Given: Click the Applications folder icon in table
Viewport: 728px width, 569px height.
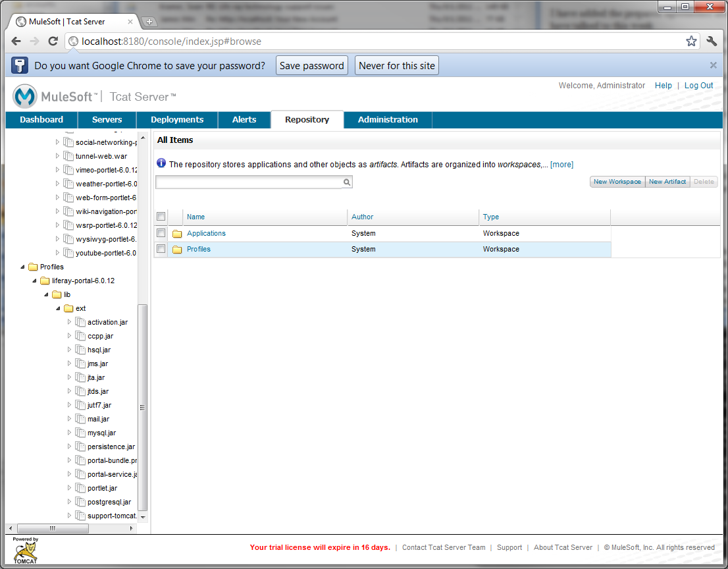Looking at the screenshot, I should pos(177,234).
